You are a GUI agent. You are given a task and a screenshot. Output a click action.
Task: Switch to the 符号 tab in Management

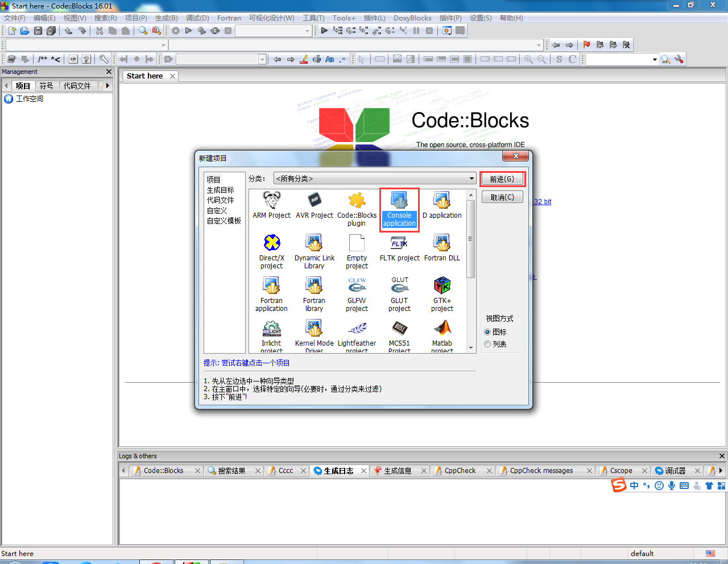47,86
